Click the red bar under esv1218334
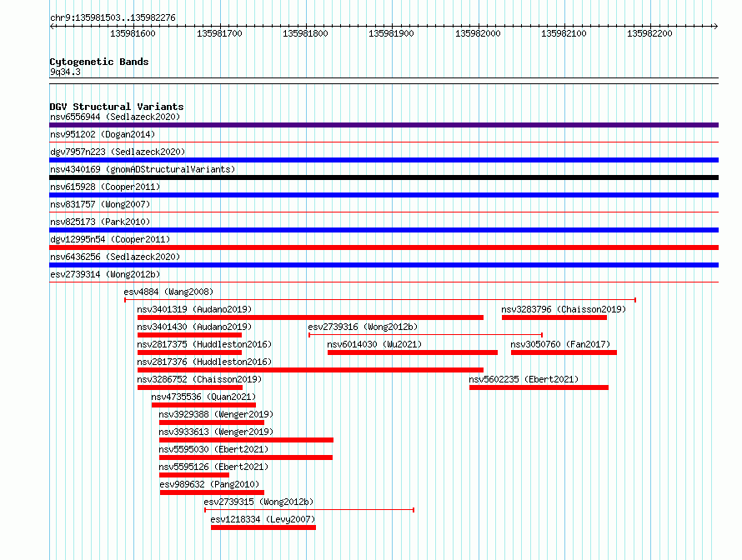This screenshot has height=560, width=742. [x=263, y=527]
